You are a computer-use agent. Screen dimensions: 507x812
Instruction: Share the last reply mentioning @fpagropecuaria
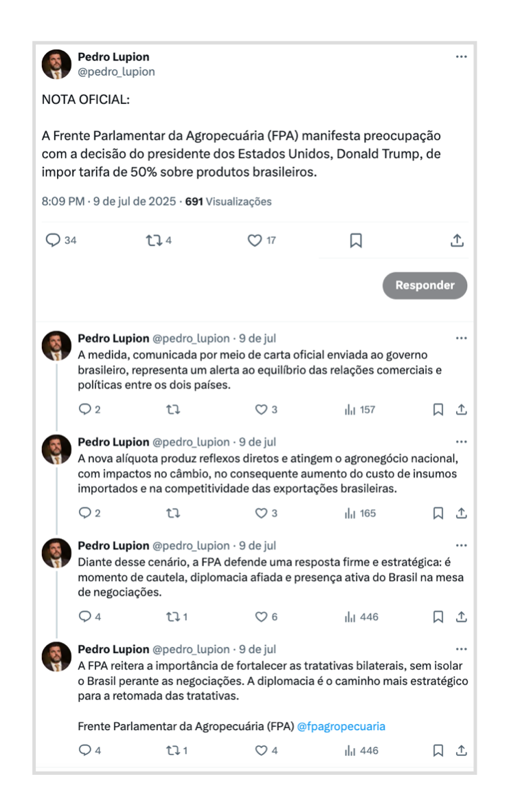point(462,750)
